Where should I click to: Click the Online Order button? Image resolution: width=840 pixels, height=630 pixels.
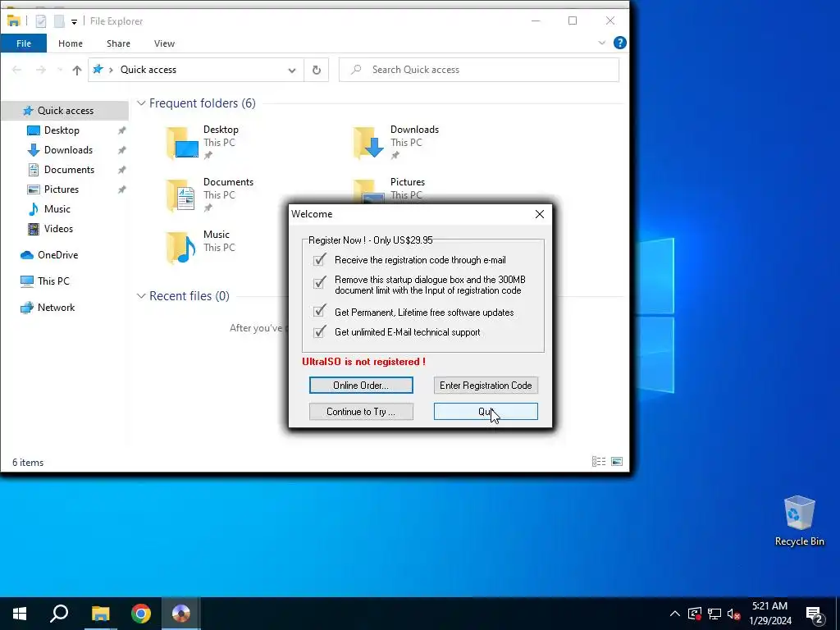pyautogui.click(x=361, y=386)
